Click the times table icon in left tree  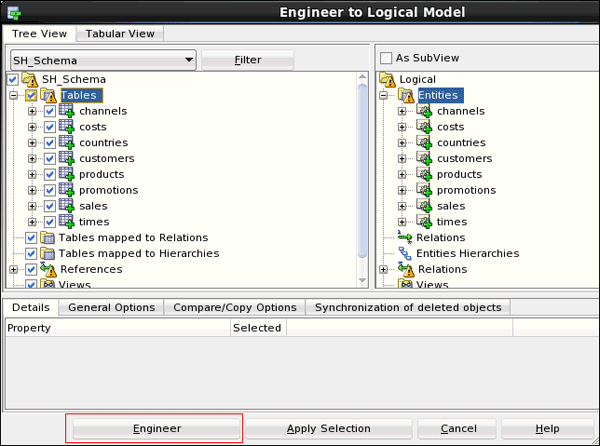(67, 221)
